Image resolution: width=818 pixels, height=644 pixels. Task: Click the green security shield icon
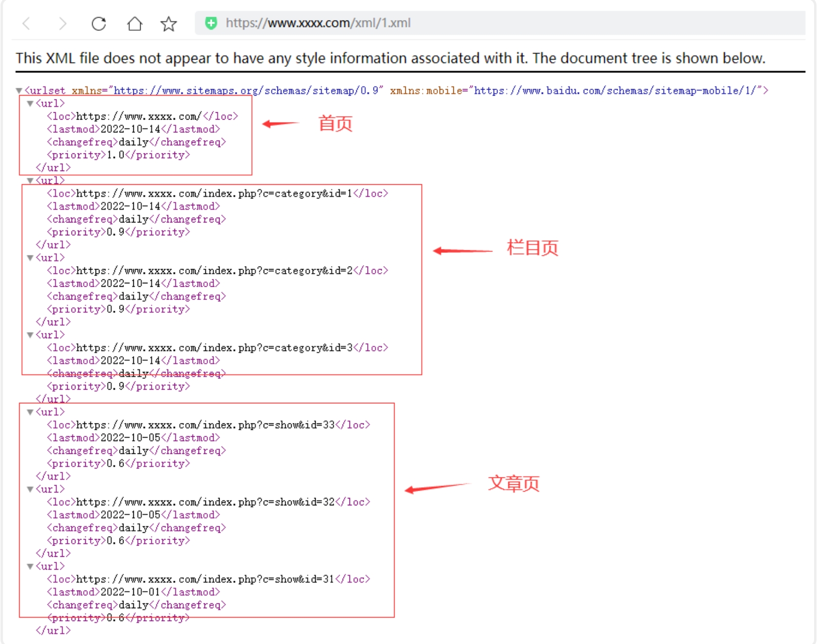pos(211,23)
